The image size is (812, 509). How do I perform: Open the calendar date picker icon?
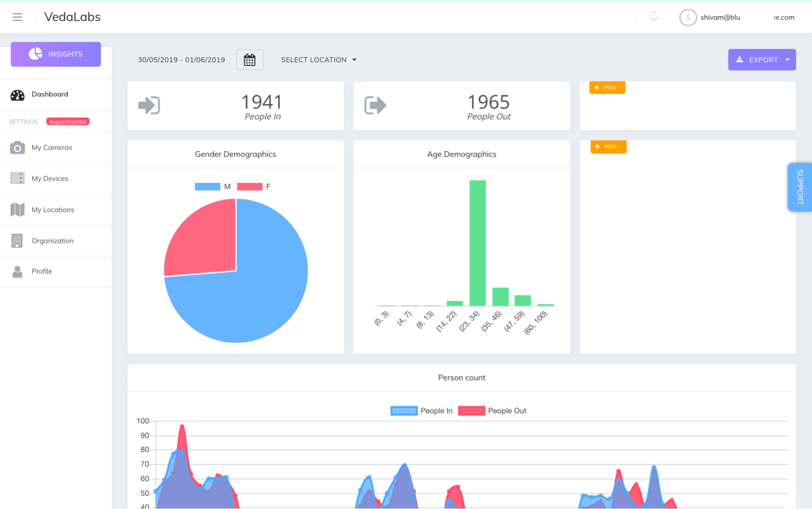click(x=249, y=60)
